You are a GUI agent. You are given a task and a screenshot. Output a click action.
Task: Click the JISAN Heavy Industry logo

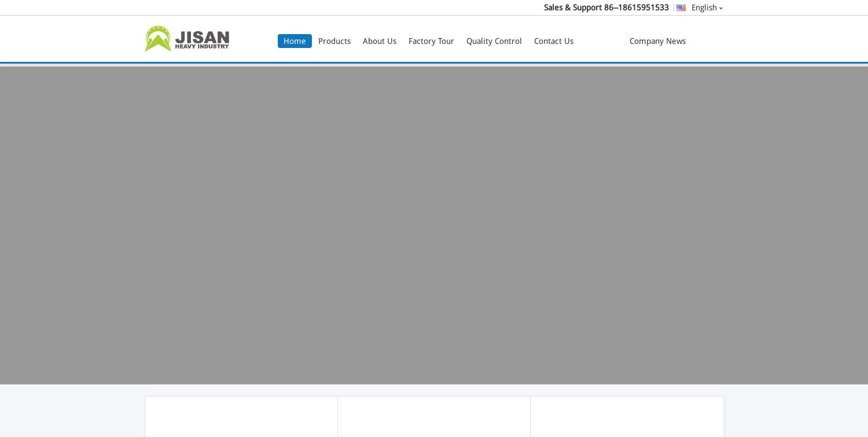[187, 39]
